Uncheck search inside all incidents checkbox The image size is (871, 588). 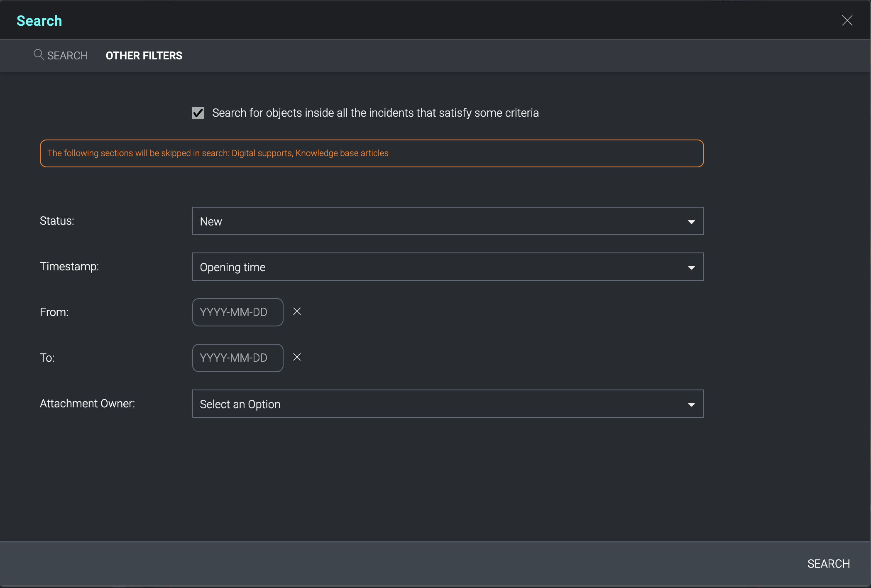click(198, 113)
